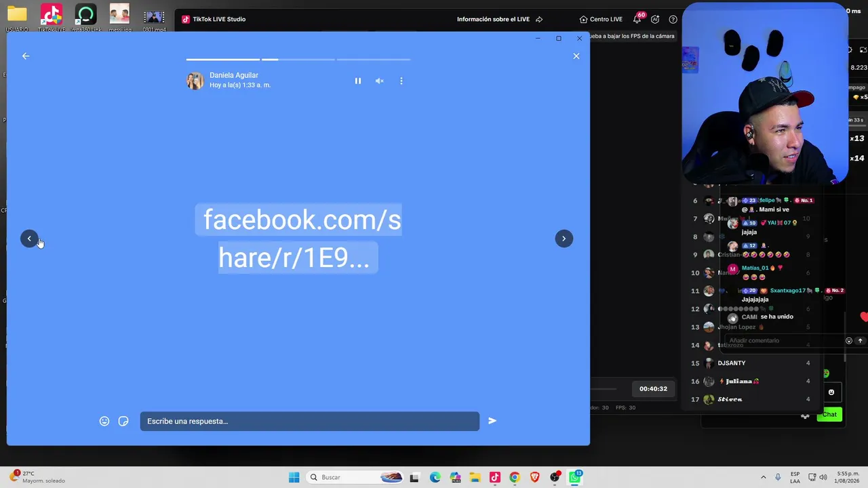Open the ESP LAA keyboard language switcher
868x488 pixels.
795,477
